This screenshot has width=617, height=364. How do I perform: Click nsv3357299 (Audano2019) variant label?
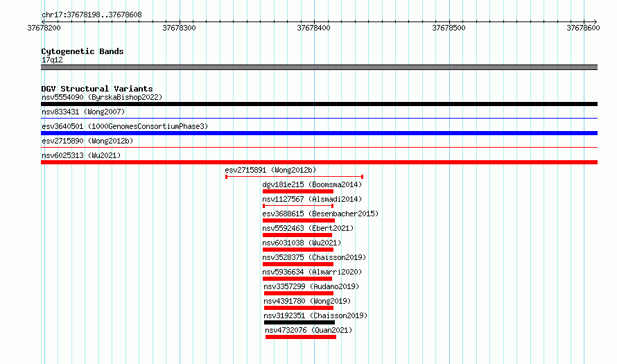tap(312, 286)
